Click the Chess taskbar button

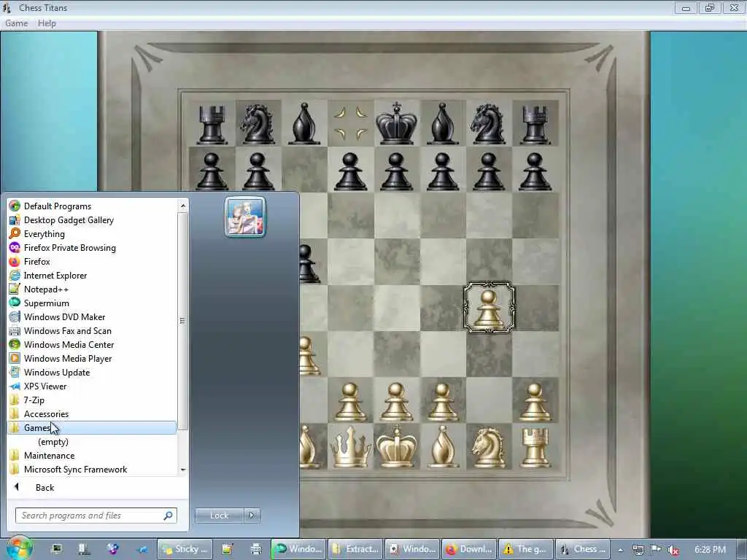(583, 549)
